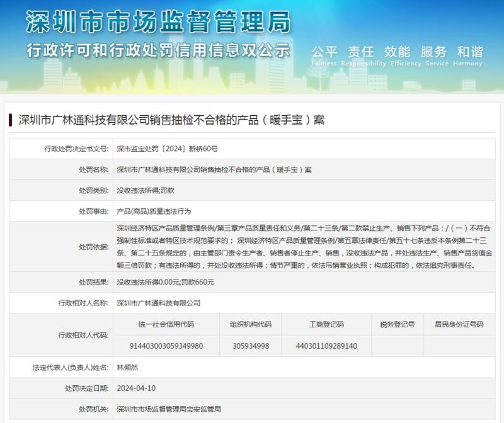Click the 处罚事由 label
The height and width of the screenshot is (423, 504).
click(x=93, y=211)
